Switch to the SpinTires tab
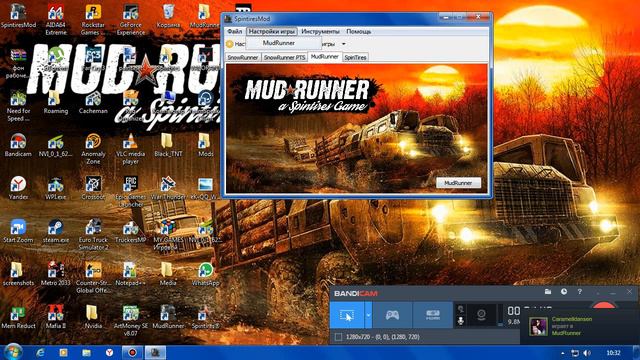This screenshot has width=640, height=360. point(355,58)
